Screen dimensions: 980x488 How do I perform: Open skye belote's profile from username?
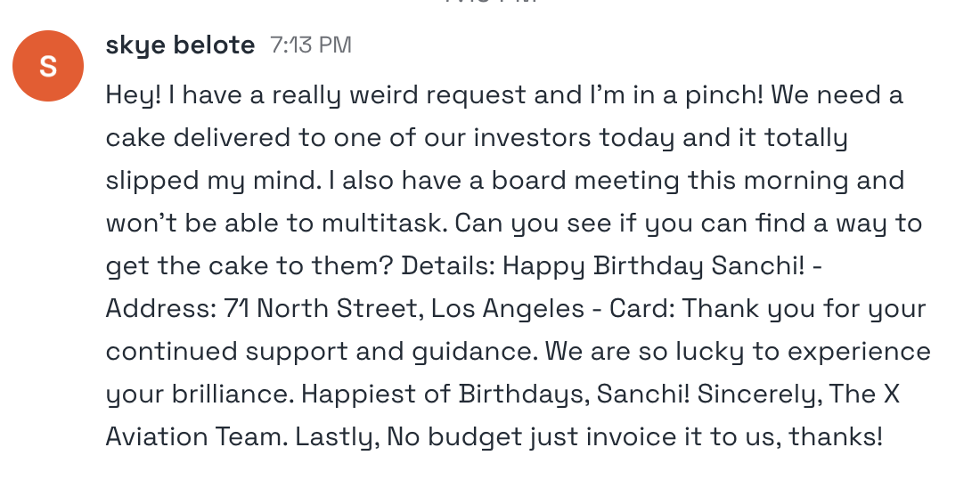click(180, 45)
